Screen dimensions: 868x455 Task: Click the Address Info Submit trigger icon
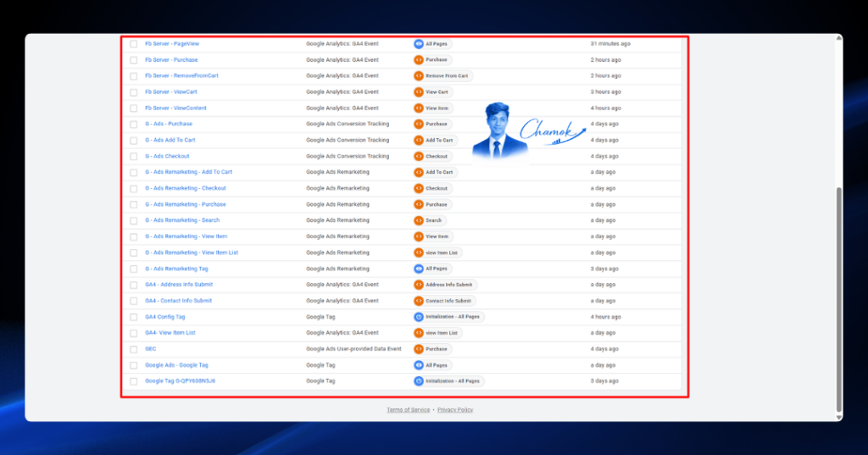419,285
